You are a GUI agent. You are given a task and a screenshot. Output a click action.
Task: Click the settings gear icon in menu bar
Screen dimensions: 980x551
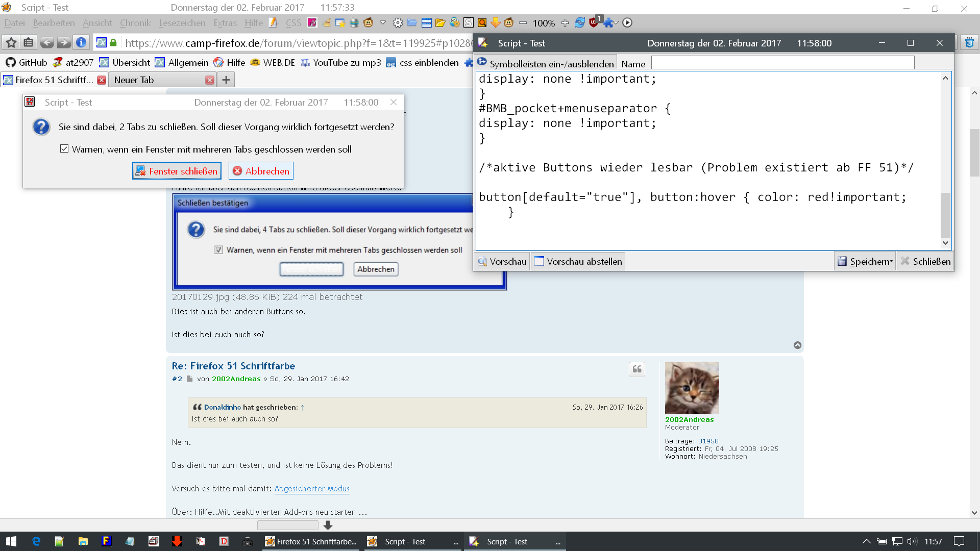[x=398, y=23]
